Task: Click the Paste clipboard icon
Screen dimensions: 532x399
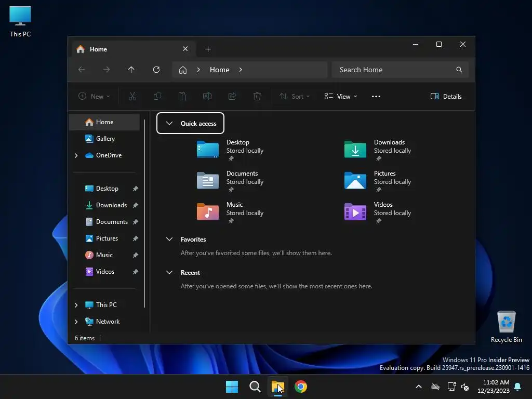Action: click(x=182, y=96)
